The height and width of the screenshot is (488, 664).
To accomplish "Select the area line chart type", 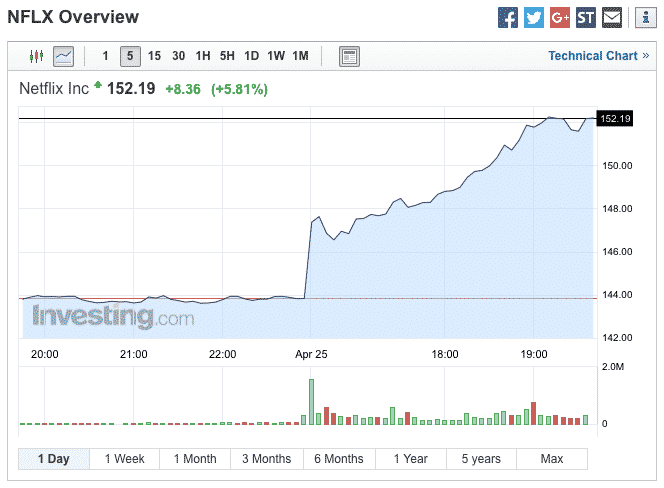I will [63, 56].
